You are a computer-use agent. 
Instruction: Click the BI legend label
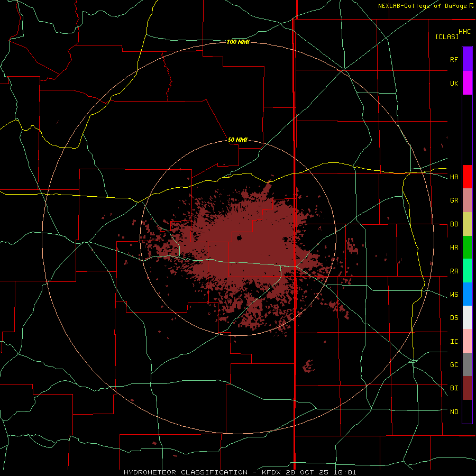tap(454, 388)
